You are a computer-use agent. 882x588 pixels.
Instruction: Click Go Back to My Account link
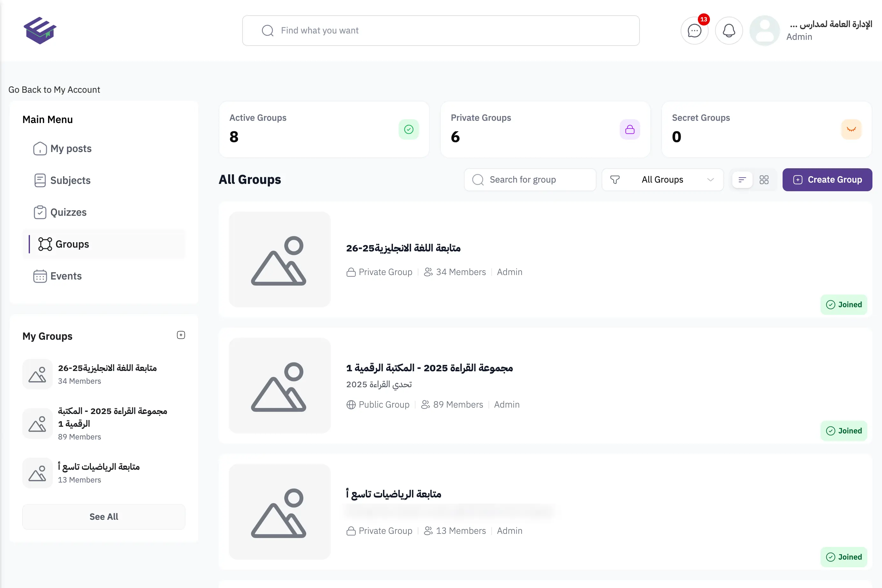(x=54, y=90)
